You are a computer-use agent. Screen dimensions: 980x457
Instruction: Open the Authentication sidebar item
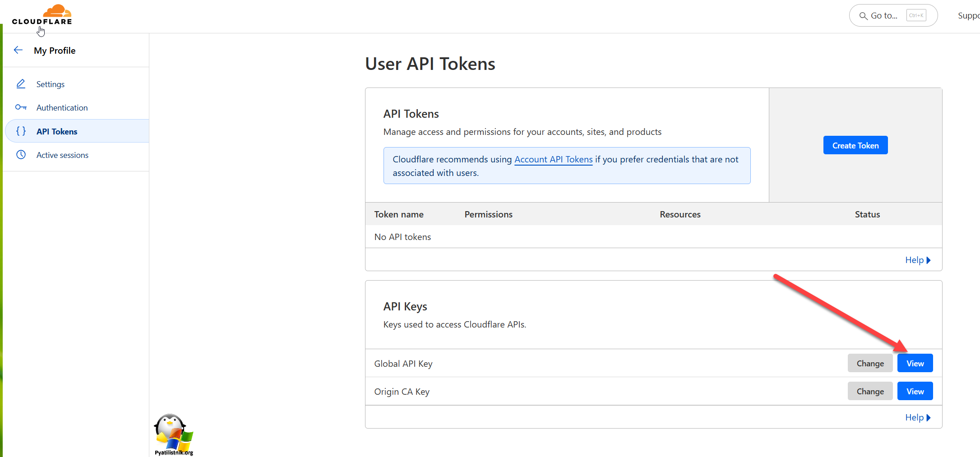[77, 108]
